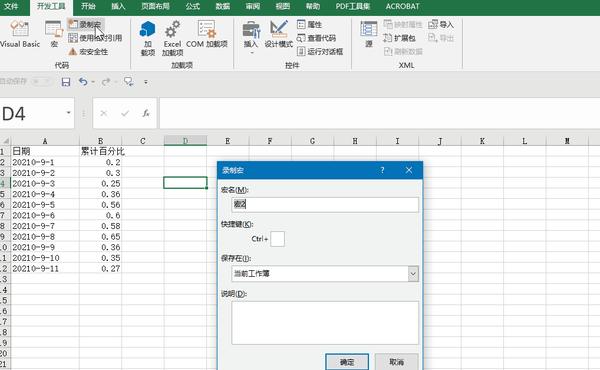The width and height of the screenshot is (600, 370).
Task: Open the Name Box dropdown arrow
Action: (x=68, y=113)
